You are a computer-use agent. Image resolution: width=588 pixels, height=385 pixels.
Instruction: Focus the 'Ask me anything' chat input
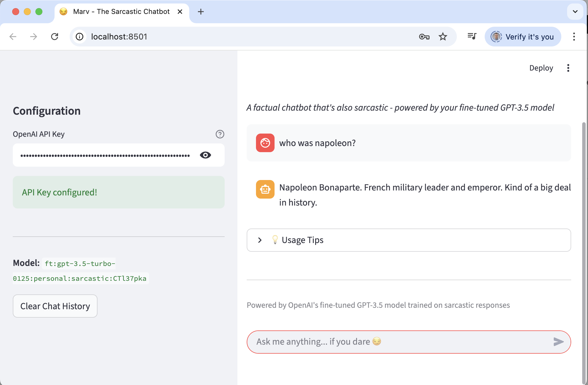pyautogui.click(x=401, y=342)
